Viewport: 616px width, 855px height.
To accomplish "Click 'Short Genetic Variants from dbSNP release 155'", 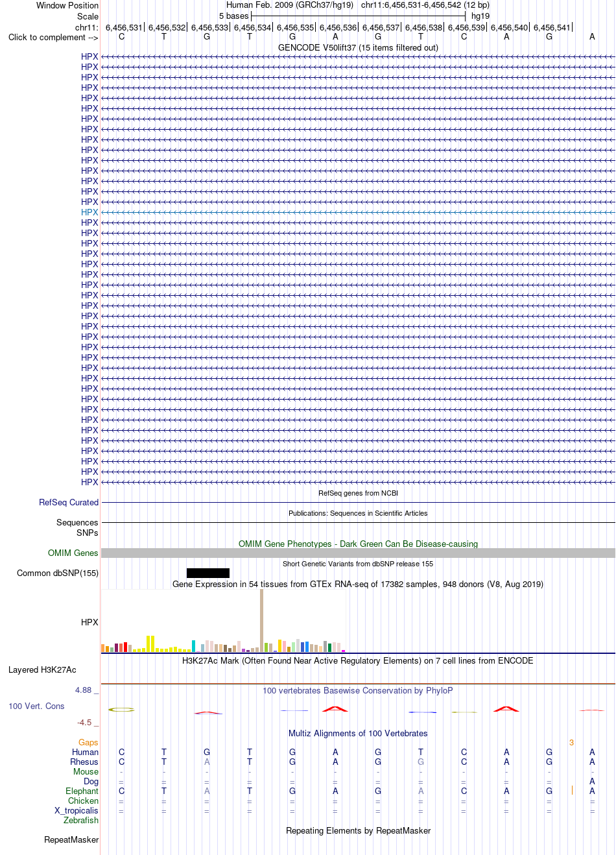I will 358,564.
